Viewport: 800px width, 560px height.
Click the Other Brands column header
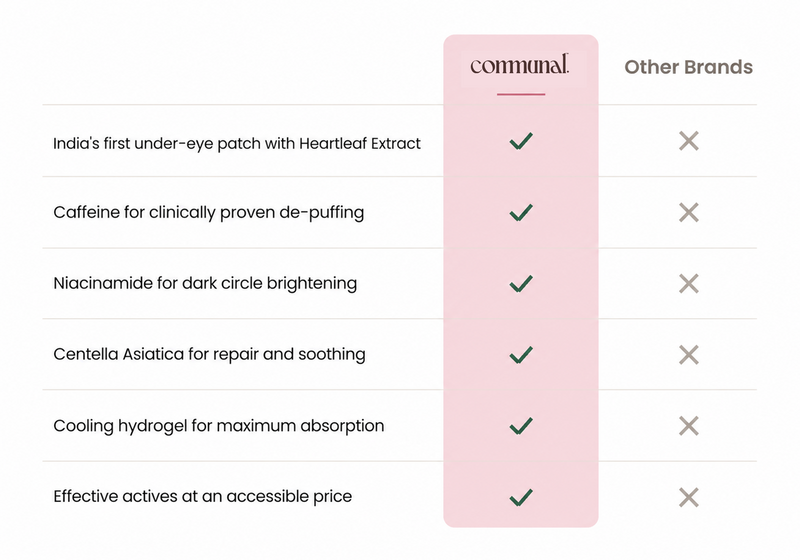click(x=688, y=67)
